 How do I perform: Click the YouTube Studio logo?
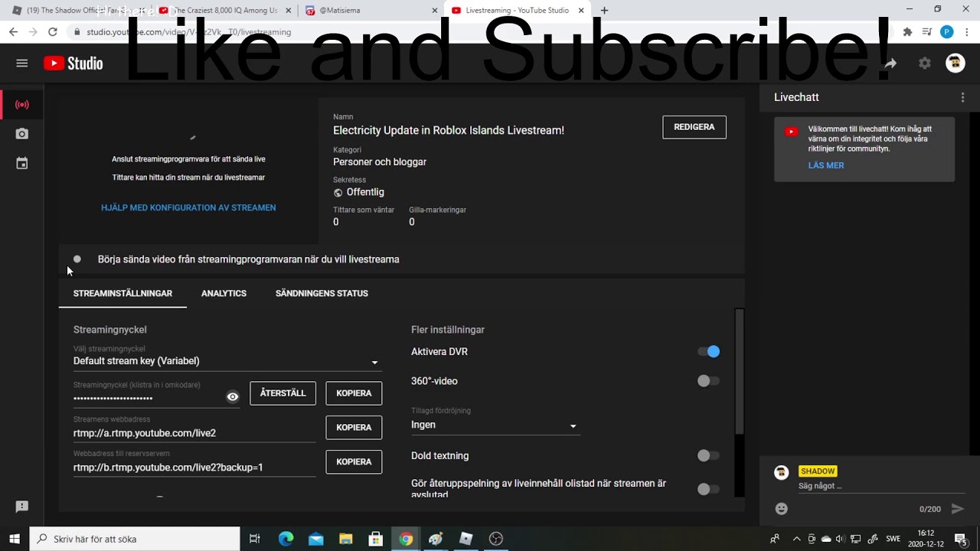[73, 64]
